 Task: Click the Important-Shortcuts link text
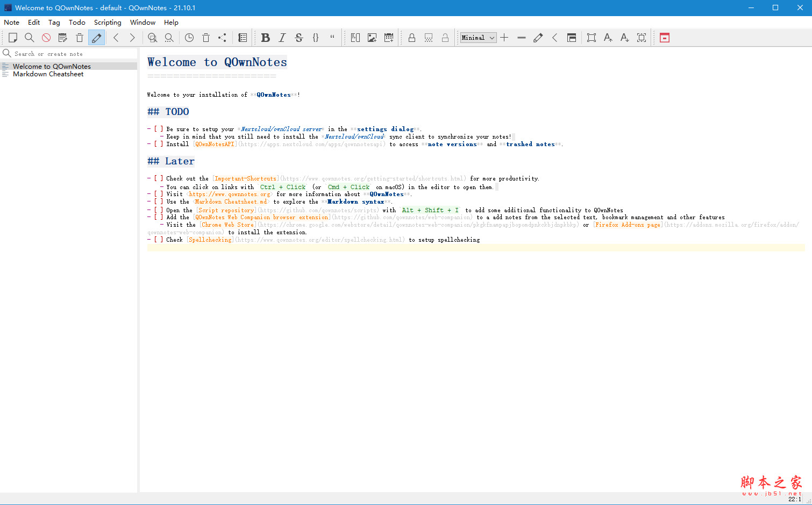pos(245,178)
